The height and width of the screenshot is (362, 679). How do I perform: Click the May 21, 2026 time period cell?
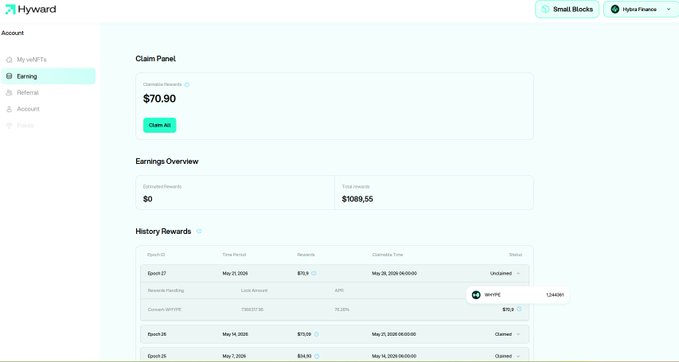pyautogui.click(x=235, y=274)
